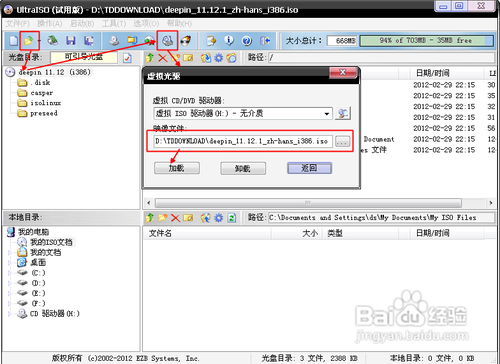Click New Folder icon in local directory toolbar
Viewport: 500px width, 364px height.
[x=162, y=218]
